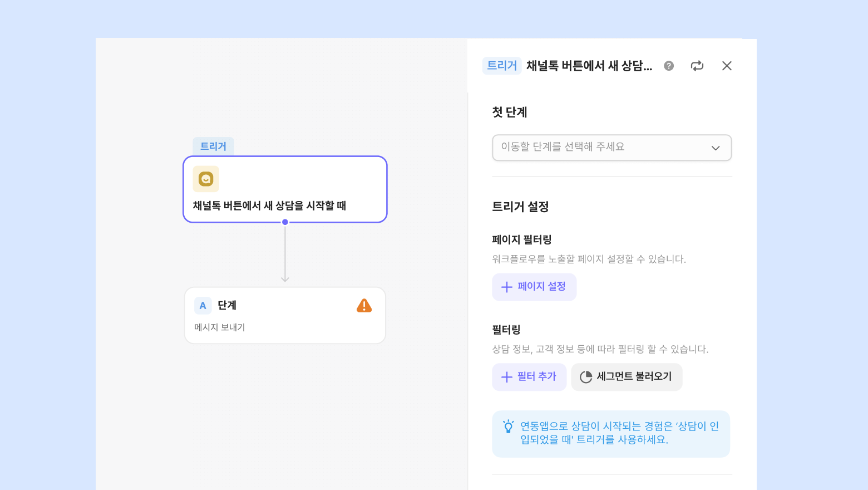Select the trigger node card on canvas
868x490 pixels.
point(285,189)
